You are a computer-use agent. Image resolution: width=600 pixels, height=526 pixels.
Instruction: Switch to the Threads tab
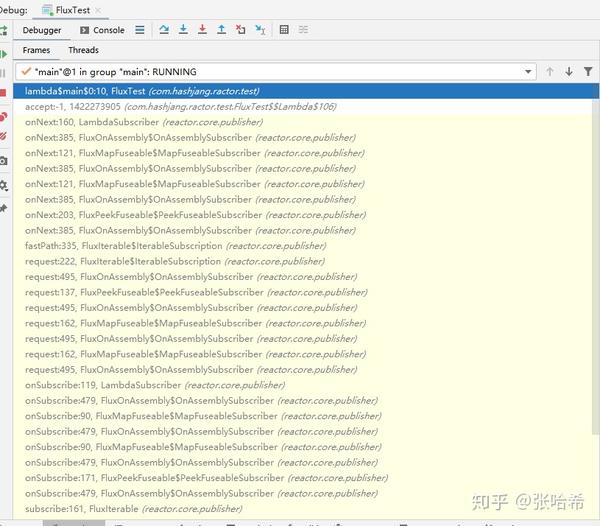(83, 50)
